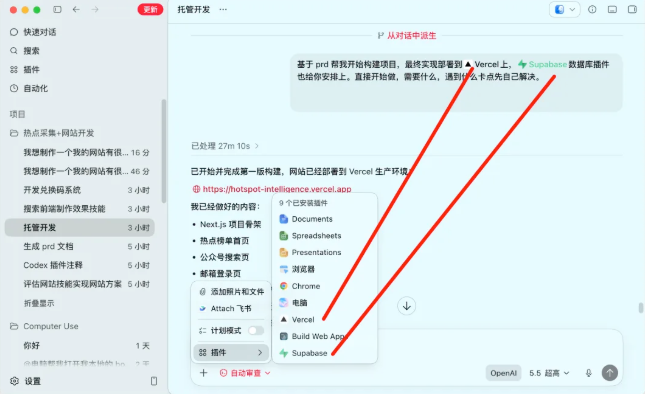Viewport: 645px width, 394px height.
Task: Jump to bottom with down-arrow button
Action: (406, 306)
